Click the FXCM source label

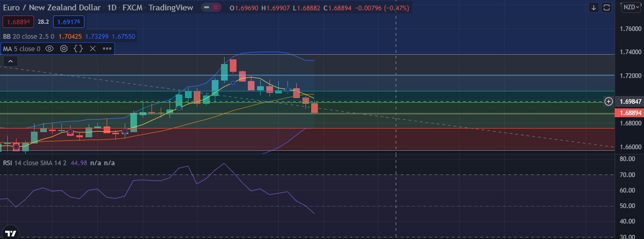coord(133,7)
